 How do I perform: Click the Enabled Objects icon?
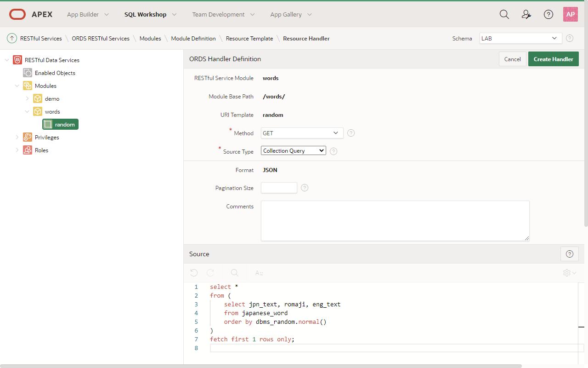[28, 73]
